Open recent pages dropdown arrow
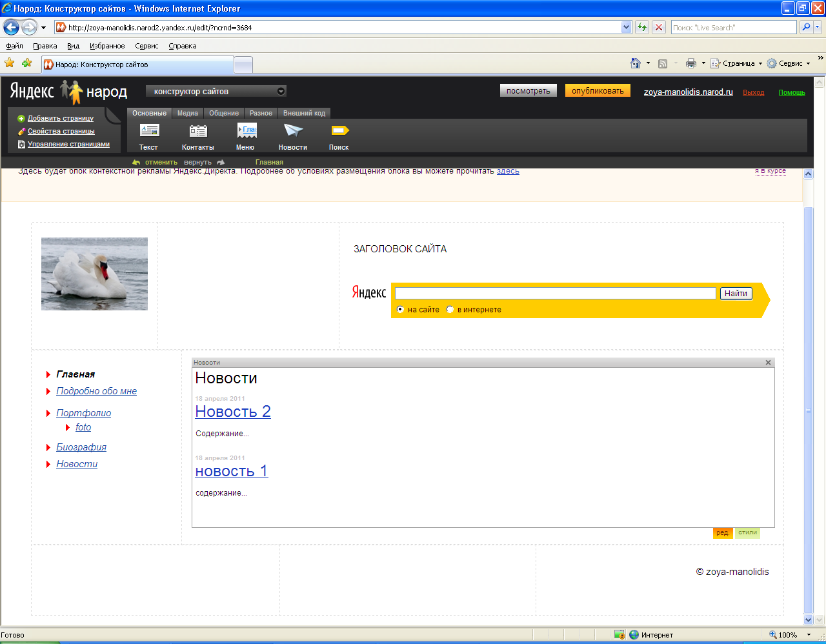Image resolution: width=826 pixels, height=644 pixels. click(43, 28)
